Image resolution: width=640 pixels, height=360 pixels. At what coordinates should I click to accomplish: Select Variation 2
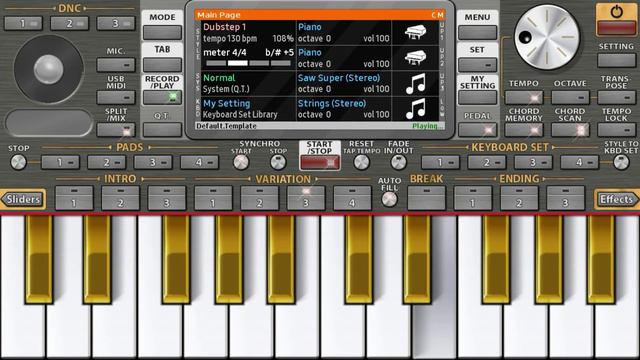(x=259, y=198)
